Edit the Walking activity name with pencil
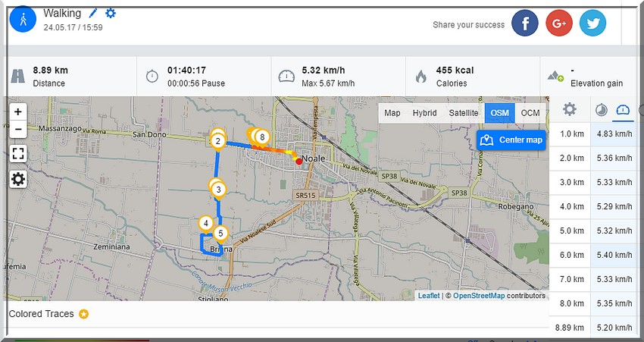 click(x=93, y=14)
